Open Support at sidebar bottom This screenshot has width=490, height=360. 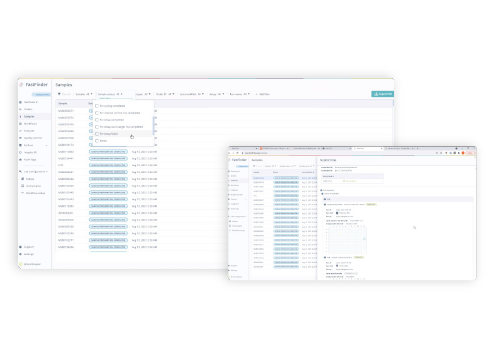(27, 247)
